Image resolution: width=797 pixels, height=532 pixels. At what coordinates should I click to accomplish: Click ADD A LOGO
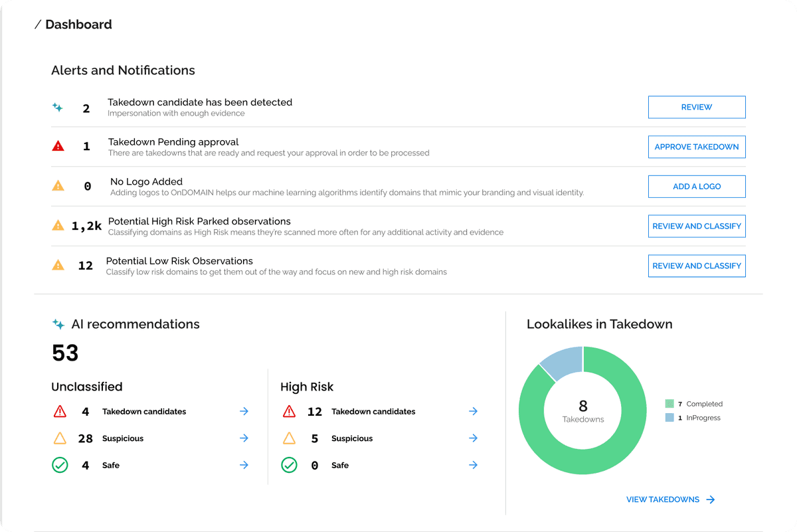tap(697, 187)
